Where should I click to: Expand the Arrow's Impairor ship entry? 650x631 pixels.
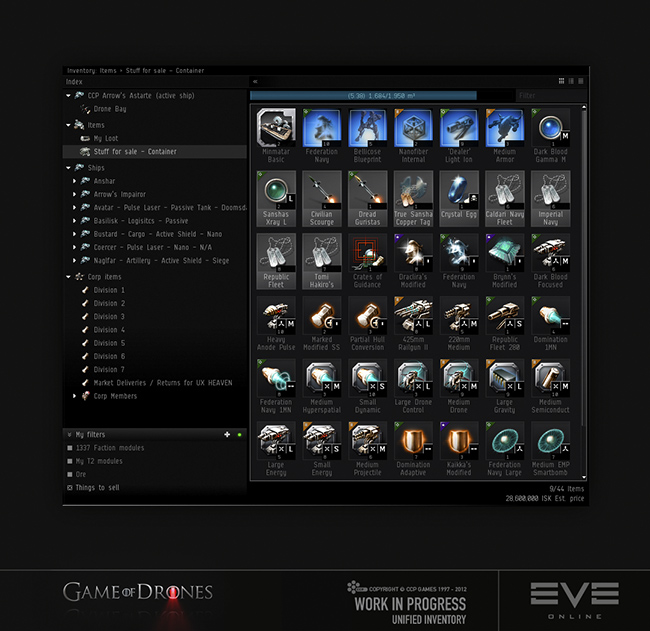click(x=75, y=194)
